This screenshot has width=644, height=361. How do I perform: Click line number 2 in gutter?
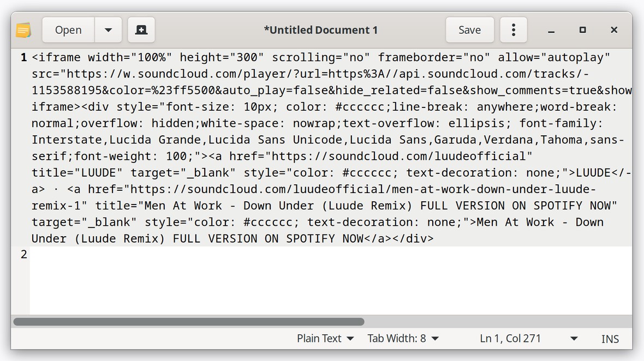click(x=24, y=254)
